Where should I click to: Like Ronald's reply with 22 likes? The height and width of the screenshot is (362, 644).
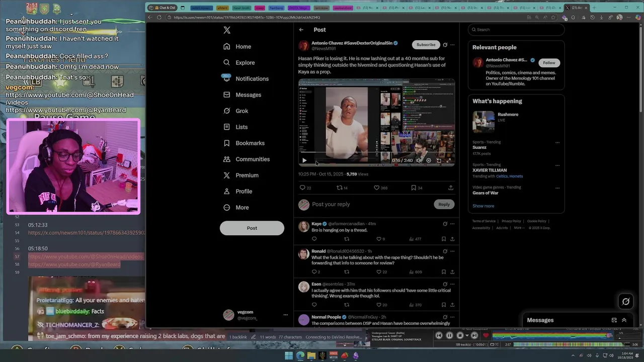coord(378,272)
